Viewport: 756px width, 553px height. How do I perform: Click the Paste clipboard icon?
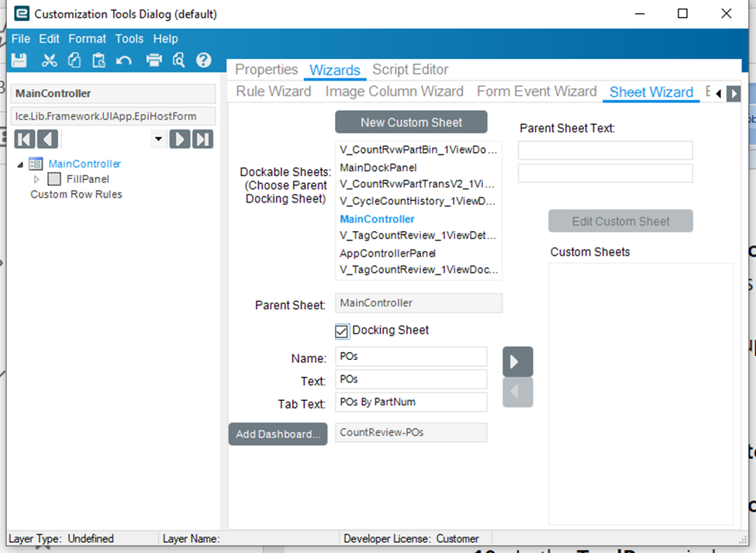coord(98,60)
